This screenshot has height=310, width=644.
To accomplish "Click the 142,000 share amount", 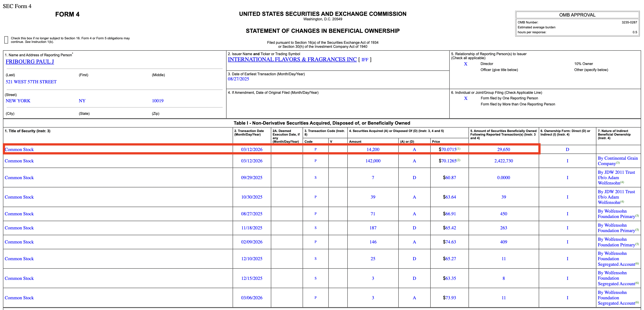I will 373,161.
